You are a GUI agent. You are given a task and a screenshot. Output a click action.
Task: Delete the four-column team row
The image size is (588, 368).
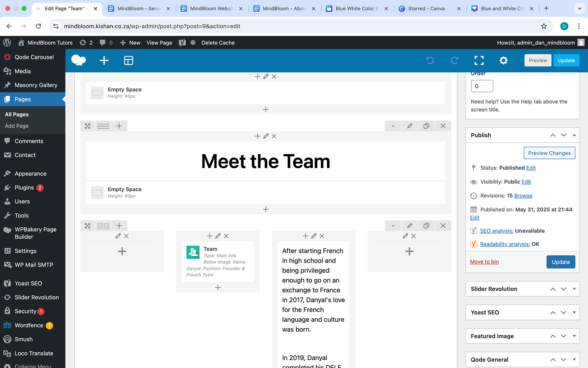pyautogui.click(x=443, y=226)
